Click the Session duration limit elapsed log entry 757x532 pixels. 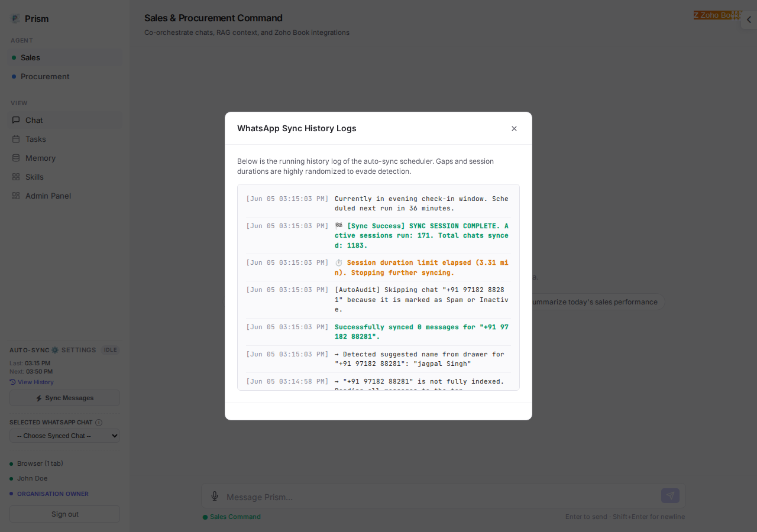pyautogui.click(x=378, y=267)
